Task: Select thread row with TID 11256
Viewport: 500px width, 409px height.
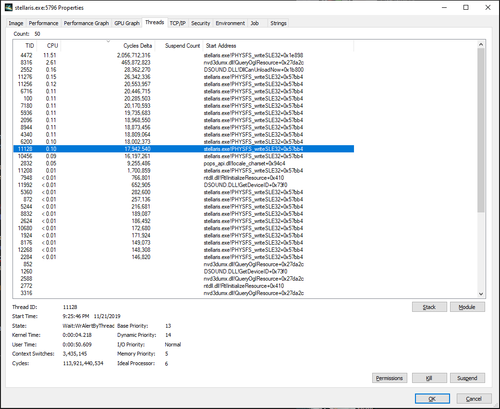Action: (184, 84)
